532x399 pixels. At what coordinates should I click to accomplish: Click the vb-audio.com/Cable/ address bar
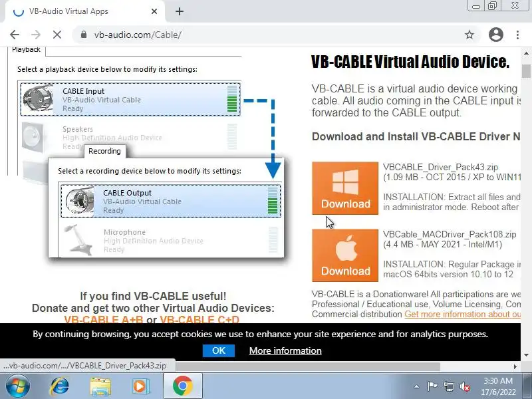277,35
